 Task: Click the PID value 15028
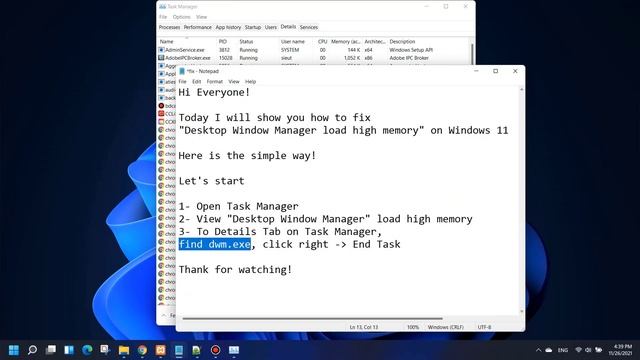pyautogui.click(x=226, y=58)
